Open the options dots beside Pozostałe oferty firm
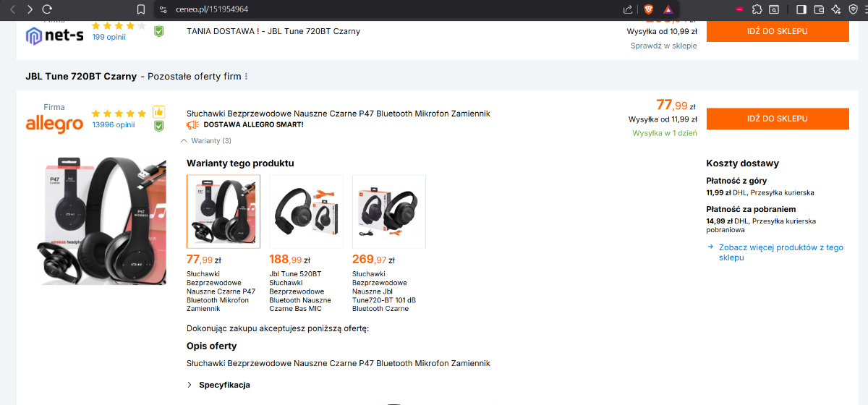 click(246, 77)
